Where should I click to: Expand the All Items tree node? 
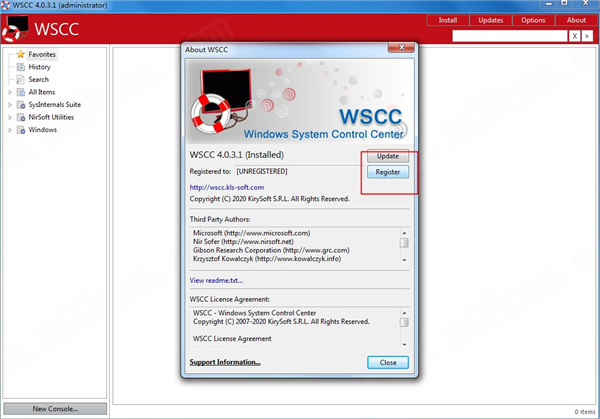click(x=10, y=92)
